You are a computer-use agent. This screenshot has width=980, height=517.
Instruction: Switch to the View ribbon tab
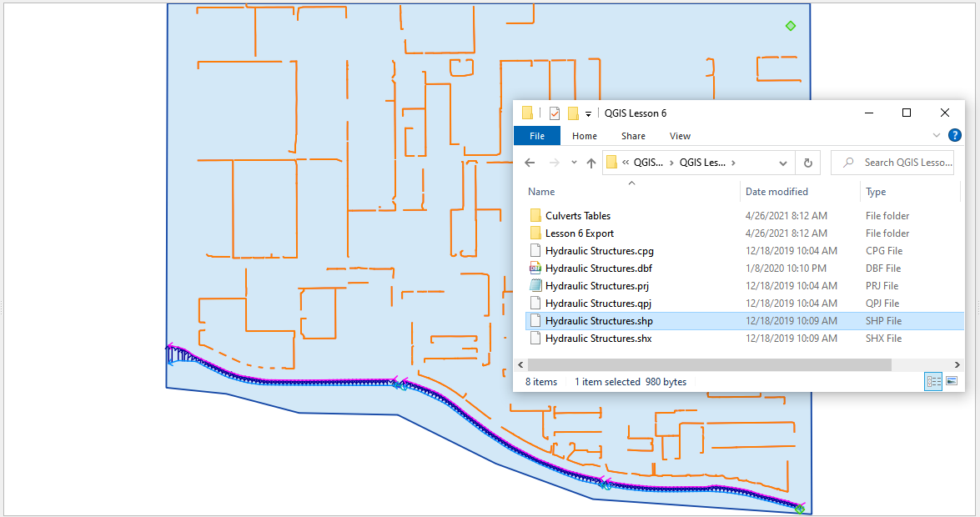click(x=680, y=136)
